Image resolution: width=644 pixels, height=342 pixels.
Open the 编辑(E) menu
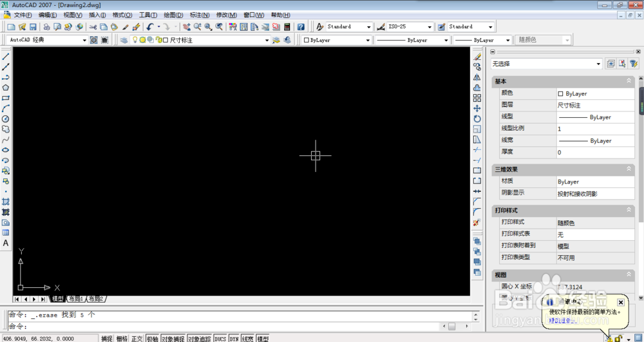pos(48,15)
